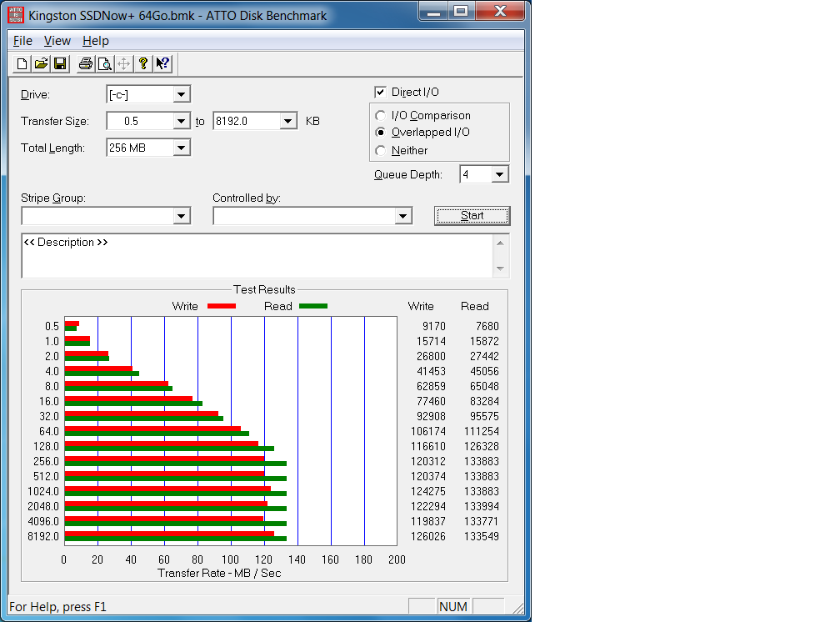Viewport: 840px width, 622px height.
Task: Click the red Write legend swatch
Action: (x=222, y=306)
